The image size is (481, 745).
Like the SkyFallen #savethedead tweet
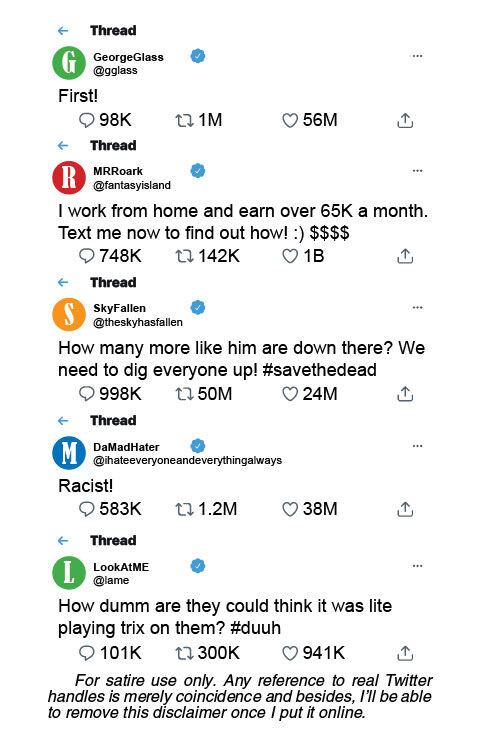pyautogui.click(x=290, y=394)
